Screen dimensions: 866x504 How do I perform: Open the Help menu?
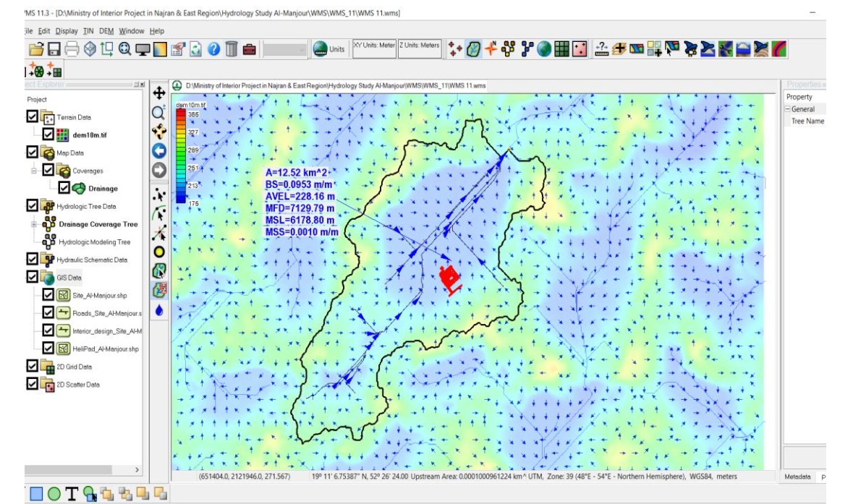[x=157, y=32]
